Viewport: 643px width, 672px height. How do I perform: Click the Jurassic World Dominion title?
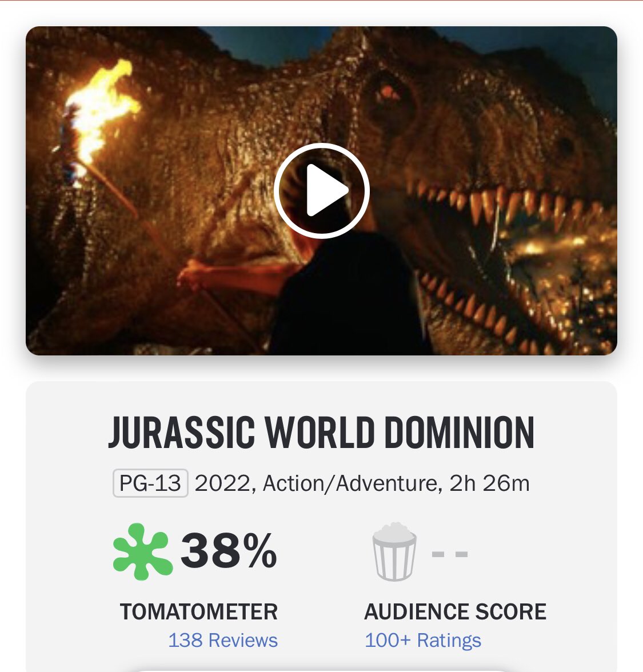coord(321,433)
